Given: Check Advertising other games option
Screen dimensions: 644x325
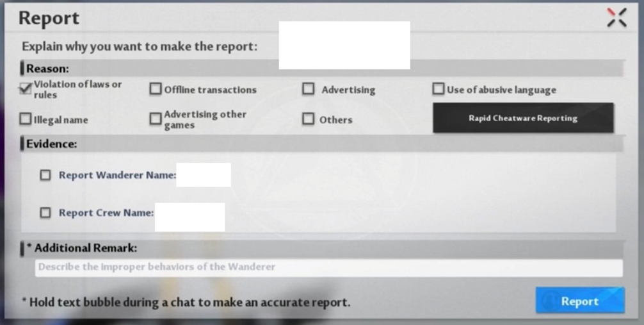Looking at the screenshot, I should [x=156, y=119].
